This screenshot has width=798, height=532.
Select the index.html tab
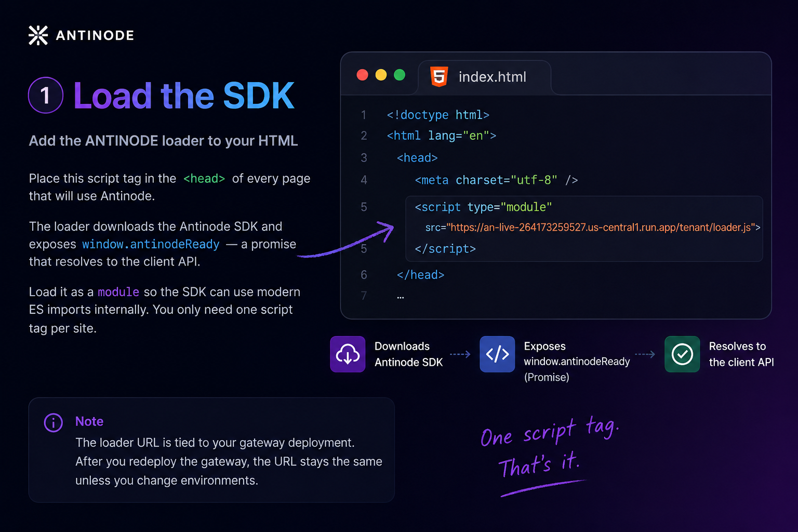[484, 77]
